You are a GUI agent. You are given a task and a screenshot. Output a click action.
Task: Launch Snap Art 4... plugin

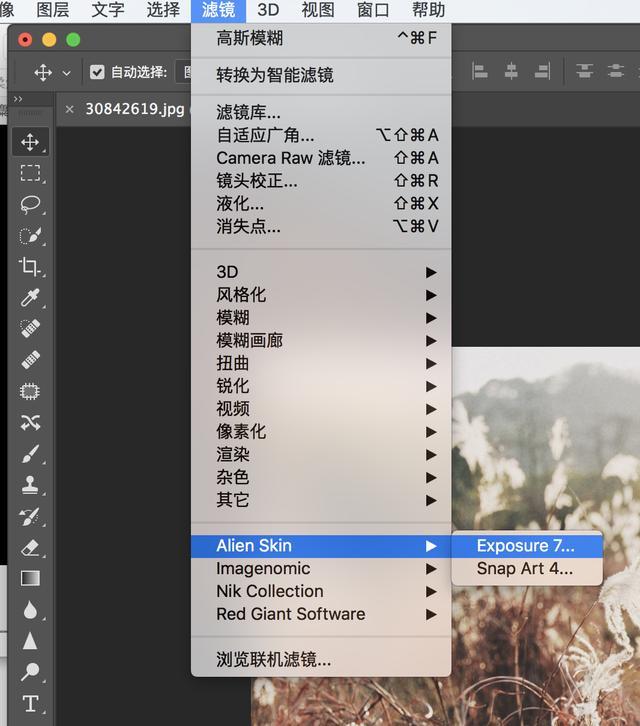(527, 569)
